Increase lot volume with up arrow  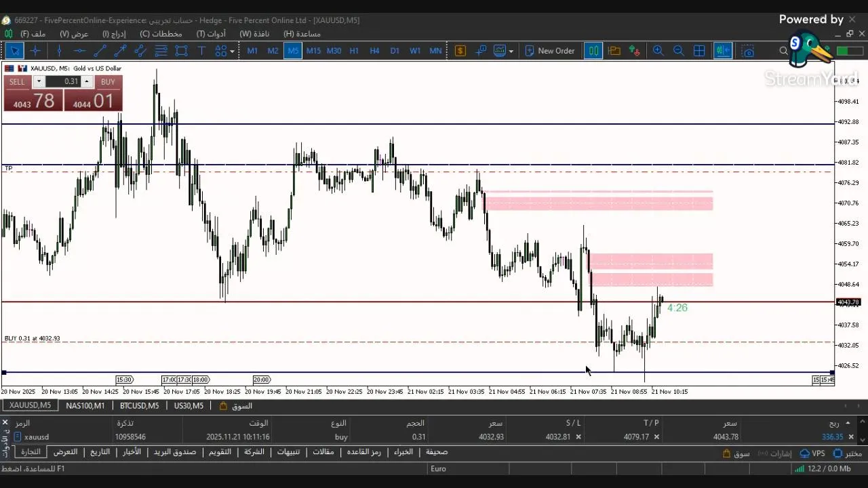tap(87, 81)
